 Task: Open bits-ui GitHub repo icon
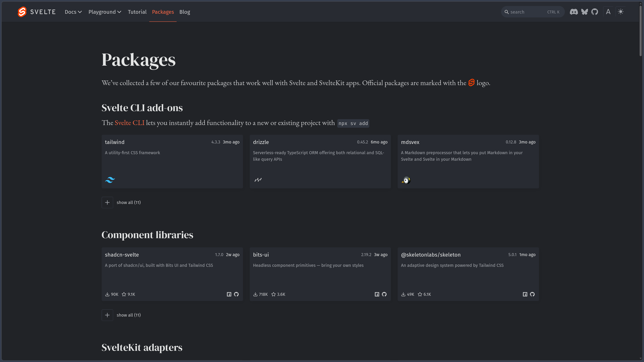[x=384, y=294]
